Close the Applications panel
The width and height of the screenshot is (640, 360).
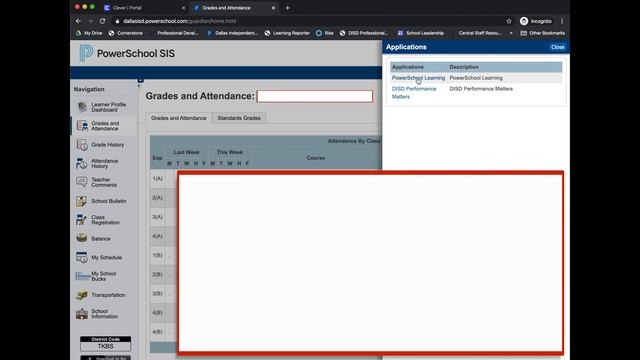(x=558, y=47)
